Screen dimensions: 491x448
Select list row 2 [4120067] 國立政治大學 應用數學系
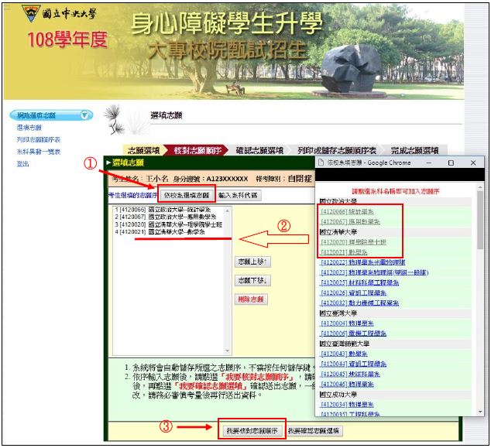pyautogui.click(x=167, y=217)
